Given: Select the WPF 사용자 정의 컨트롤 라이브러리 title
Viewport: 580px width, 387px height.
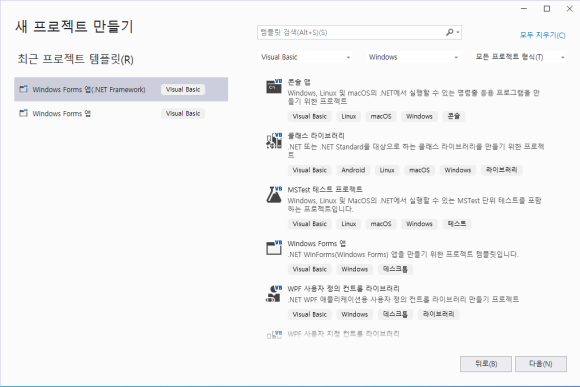Looking at the screenshot, I should (x=343, y=289).
